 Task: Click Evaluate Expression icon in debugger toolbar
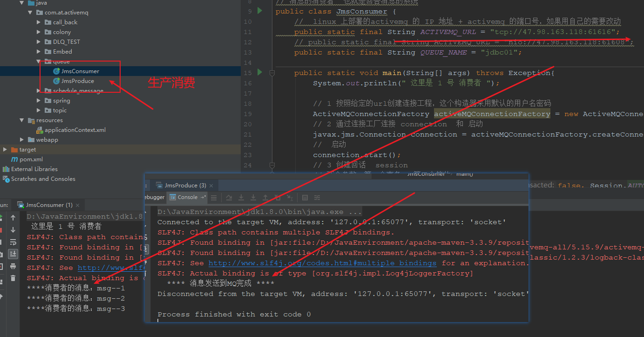click(305, 198)
